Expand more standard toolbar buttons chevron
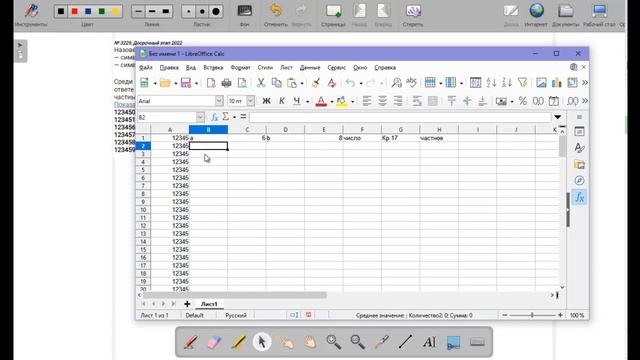This screenshot has width=640, height=360. 585,83
